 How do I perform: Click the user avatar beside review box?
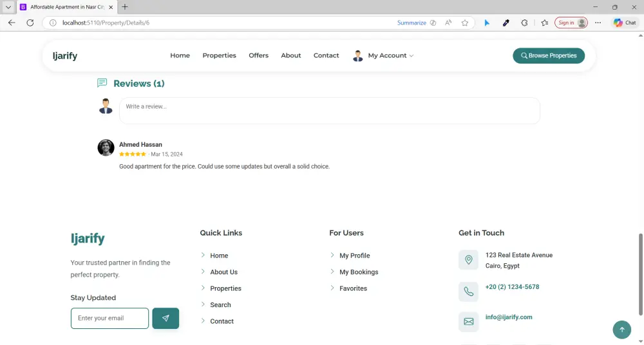106,106
